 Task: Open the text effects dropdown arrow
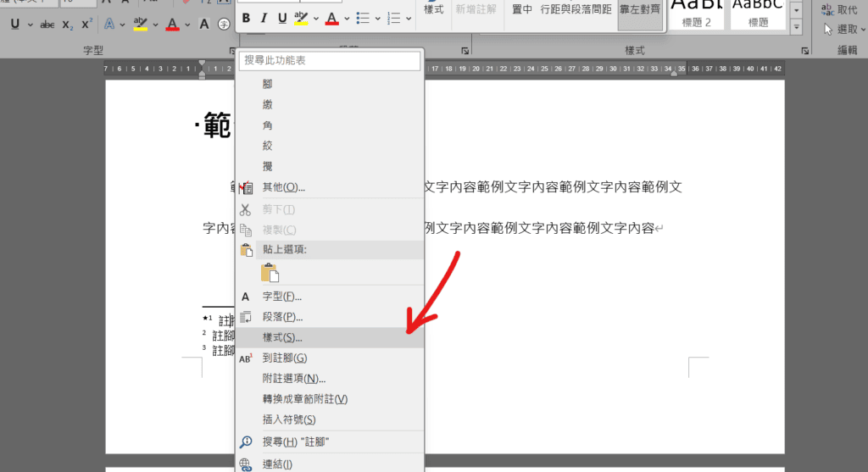point(122,25)
